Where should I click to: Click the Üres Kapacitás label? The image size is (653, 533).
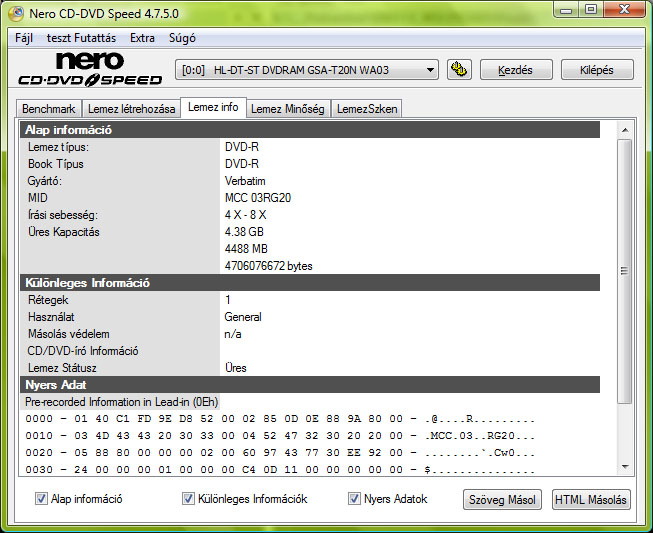click(64, 232)
